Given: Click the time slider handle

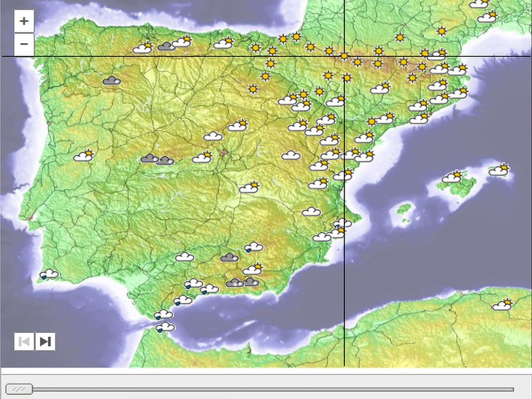Looking at the screenshot, I should pos(19,389).
